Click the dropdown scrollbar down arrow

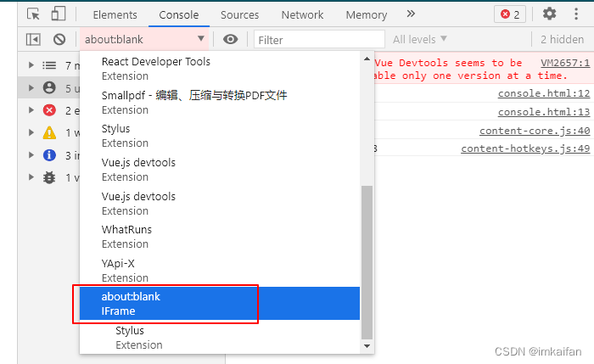367,346
